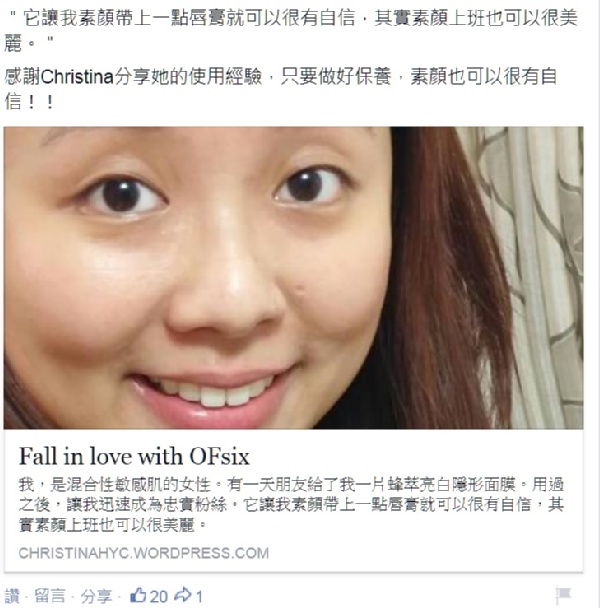Open the like count number 20
Image resolution: width=600 pixels, height=608 pixels.
(x=159, y=596)
